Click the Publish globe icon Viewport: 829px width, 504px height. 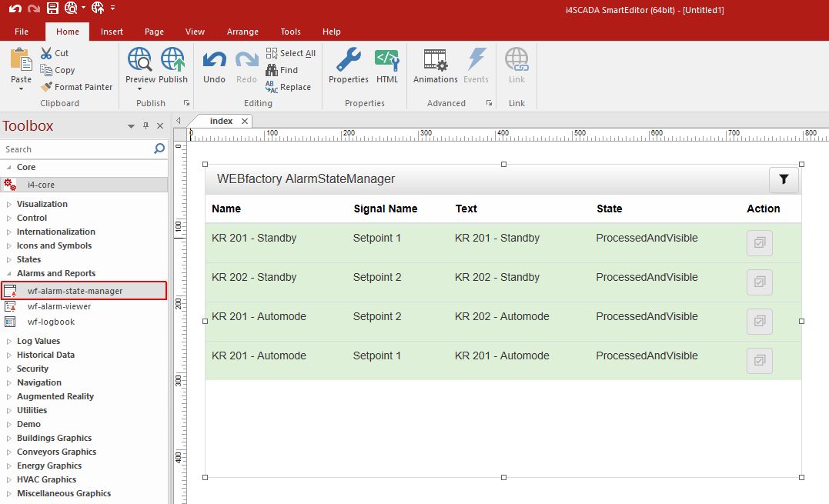(173, 59)
